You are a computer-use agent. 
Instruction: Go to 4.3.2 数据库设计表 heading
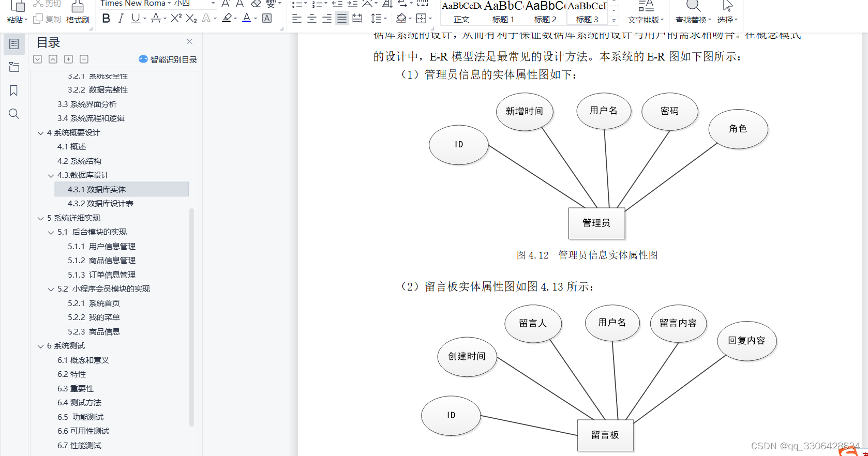(100, 204)
